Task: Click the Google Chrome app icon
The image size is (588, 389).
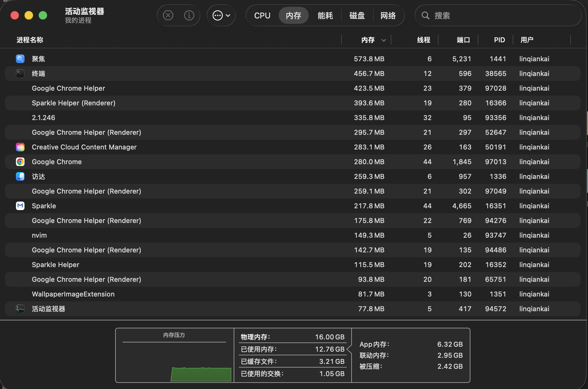Action: point(20,162)
